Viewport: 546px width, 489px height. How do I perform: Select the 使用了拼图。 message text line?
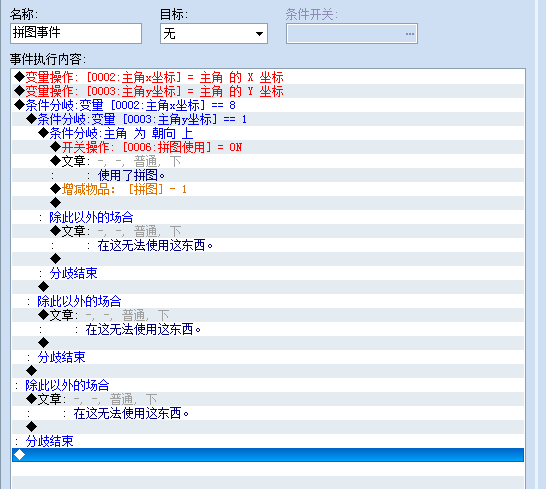pyautogui.click(x=268, y=175)
